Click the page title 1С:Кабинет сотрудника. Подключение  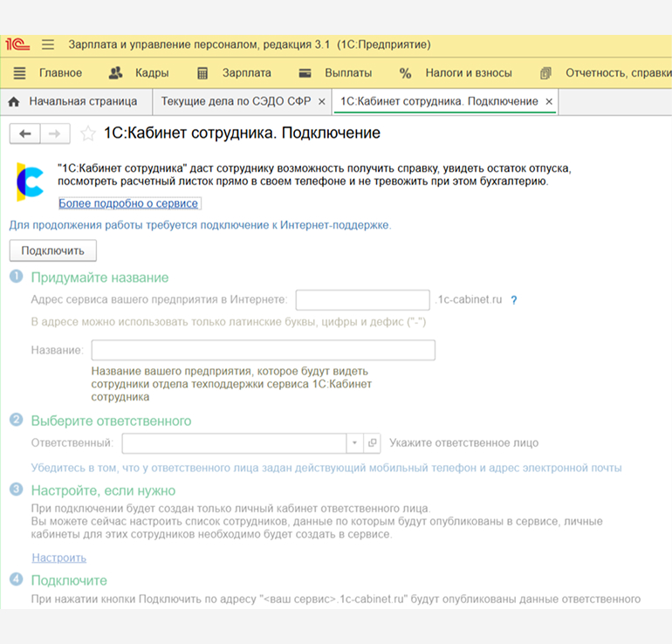click(x=242, y=134)
